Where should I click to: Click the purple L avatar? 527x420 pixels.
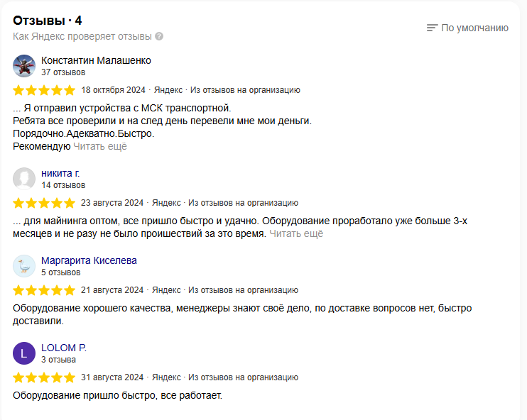click(24, 353)
